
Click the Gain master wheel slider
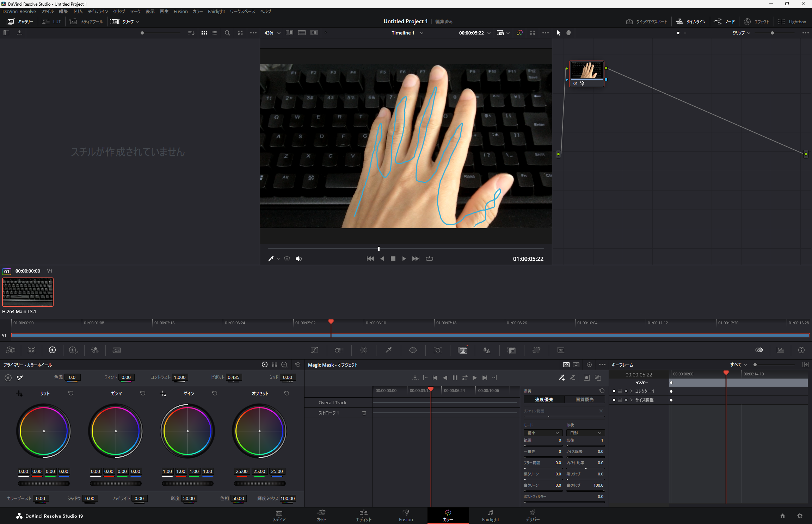[187, 484]
